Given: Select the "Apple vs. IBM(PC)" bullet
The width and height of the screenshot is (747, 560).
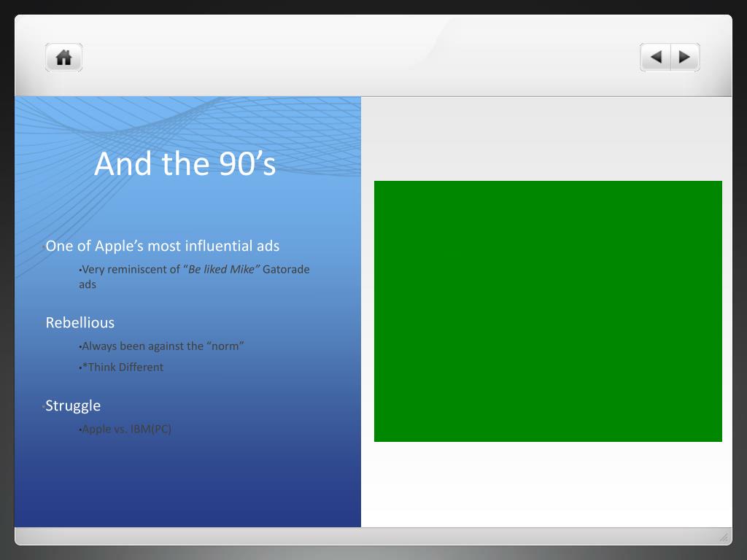Looking at the screenshot, I should (x=125, y=429).
